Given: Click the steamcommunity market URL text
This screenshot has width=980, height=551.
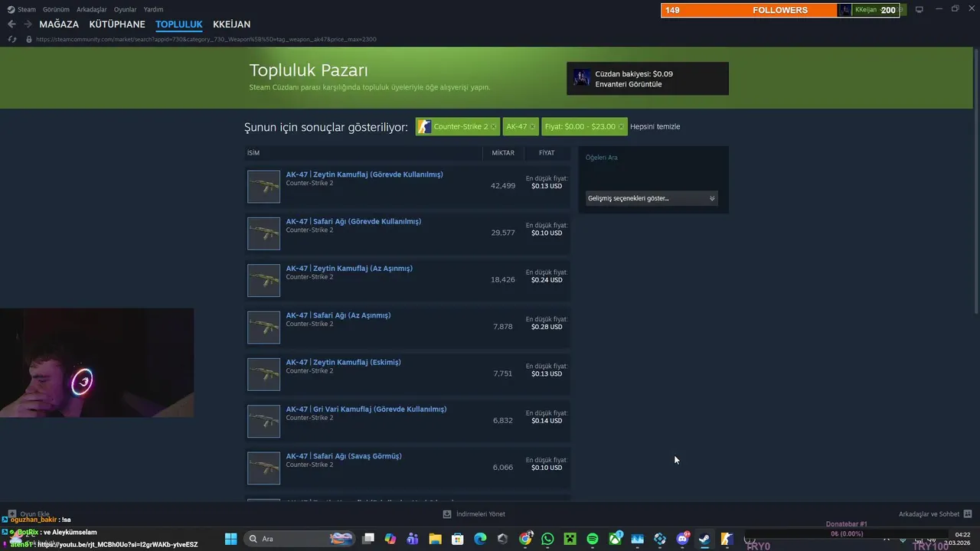Looking at the screenshot, I should click(206, 39).
